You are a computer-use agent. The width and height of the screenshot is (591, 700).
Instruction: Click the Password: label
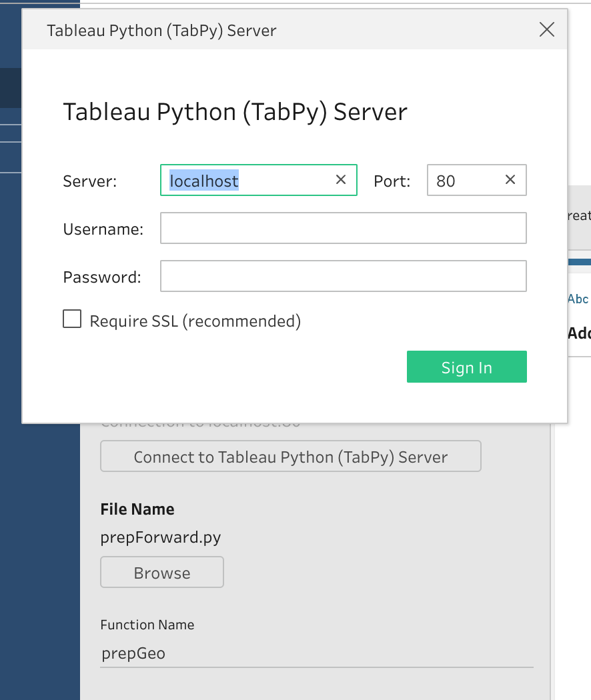pyautogui.click(x=102, y=277)
